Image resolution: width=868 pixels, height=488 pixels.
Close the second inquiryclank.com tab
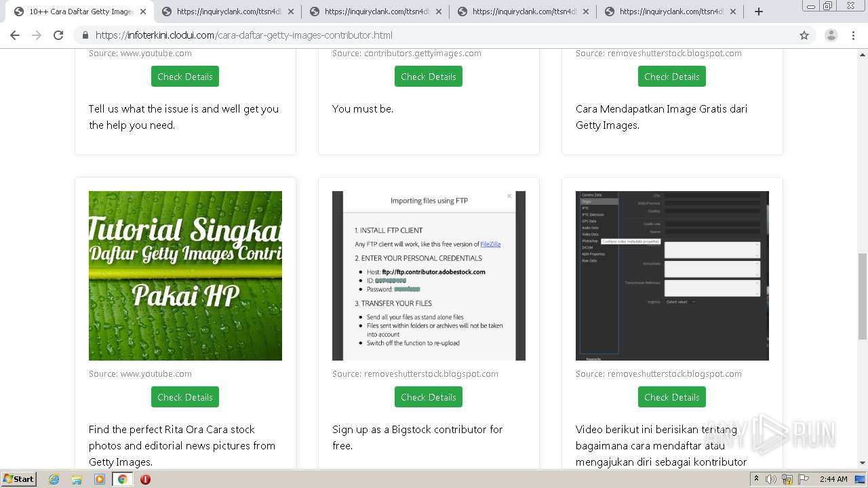(x=290, y=12)
